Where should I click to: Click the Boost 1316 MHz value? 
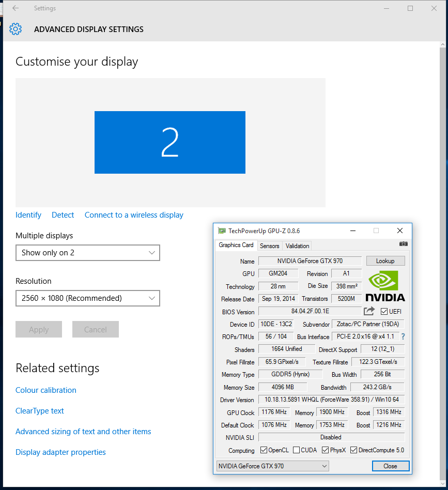[389, 412]
